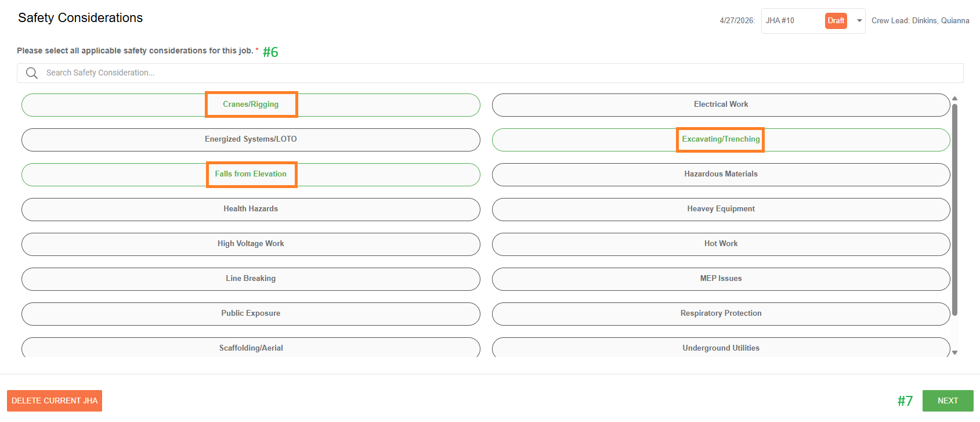This screenshot has width=980, height=422.
Task: Select Respiratory Protection option
Action: pos(721,314)
